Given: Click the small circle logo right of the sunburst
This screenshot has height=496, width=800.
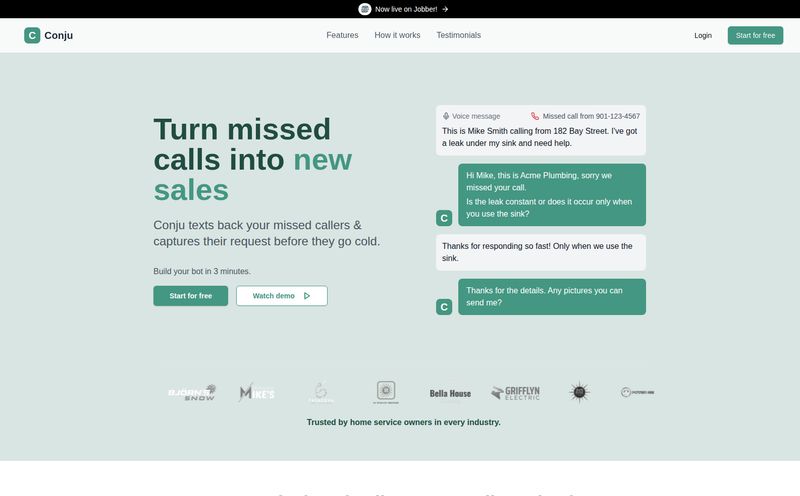Looking at the screenshot, I should pos(637,392).
